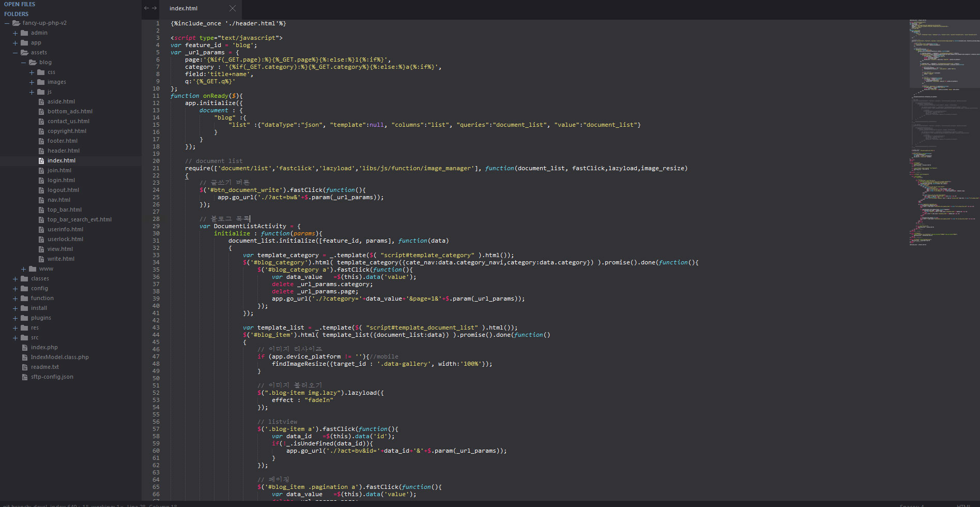Expand the config folder

[16, 289]
